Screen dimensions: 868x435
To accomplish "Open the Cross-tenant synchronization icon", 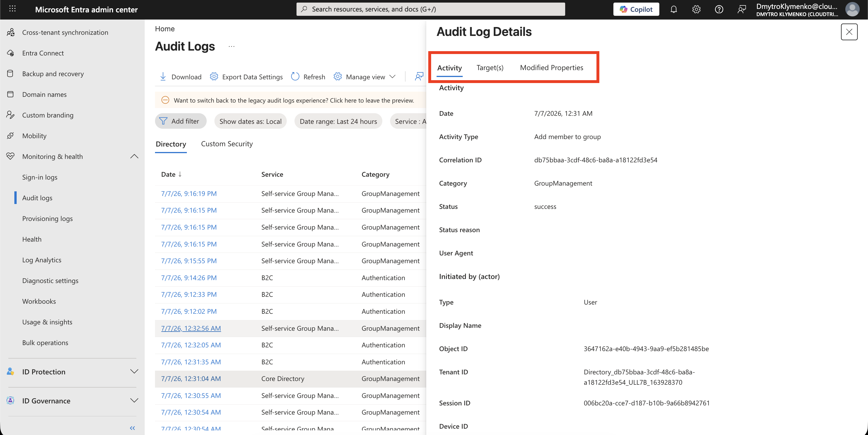I will coord(11,32).
